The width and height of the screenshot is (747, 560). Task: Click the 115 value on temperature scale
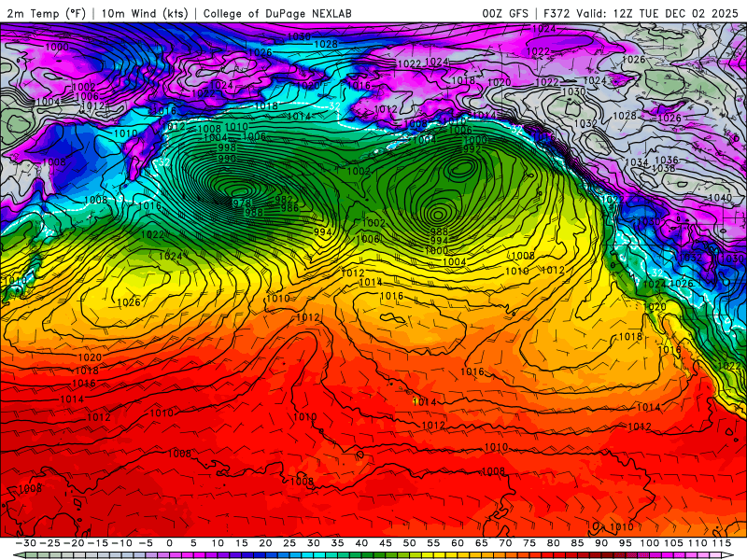pos(722,543)
